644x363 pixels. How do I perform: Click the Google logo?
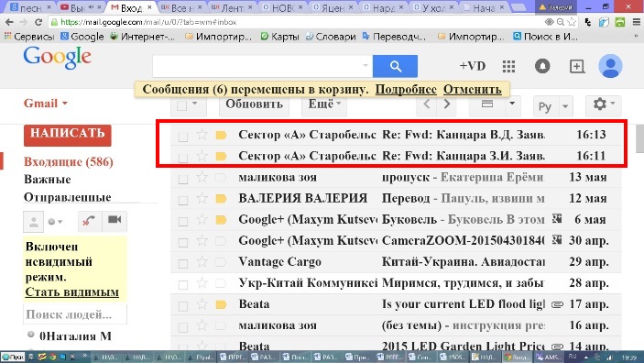pyautogui.click(x=57, y=58)
